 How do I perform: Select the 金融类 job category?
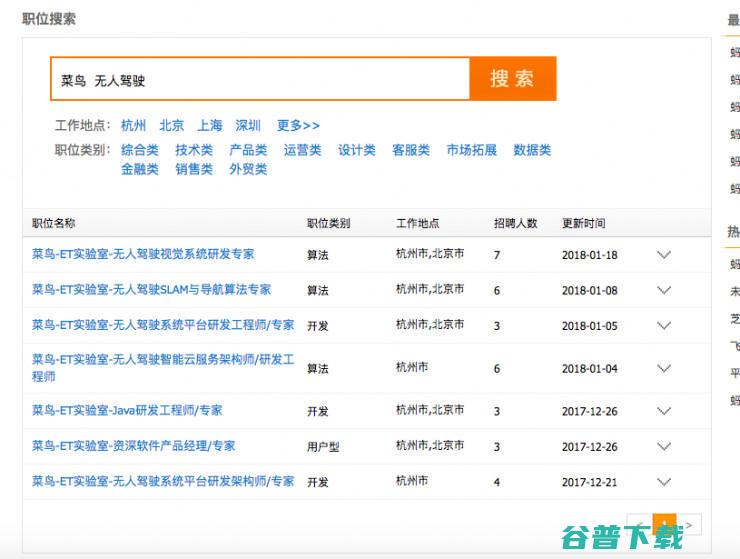[x=140, y=169]
